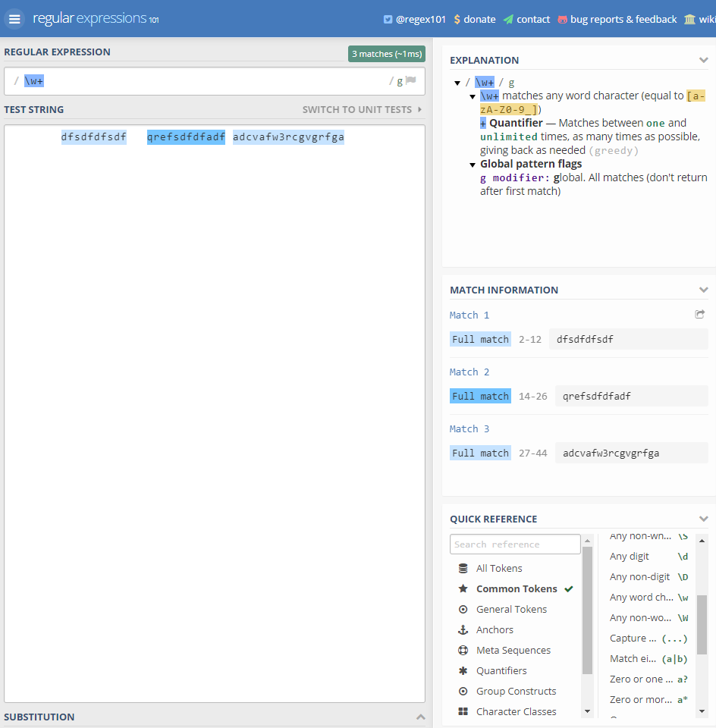
Task: Open the hamburger menu in the header
Action: point(14,19)
